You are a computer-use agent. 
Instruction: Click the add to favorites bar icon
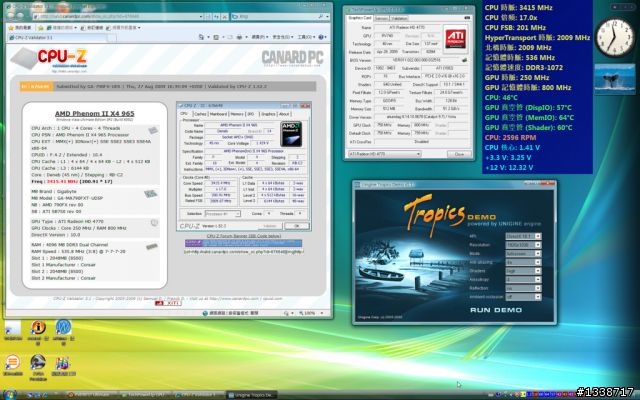click(x=40, y=27)
